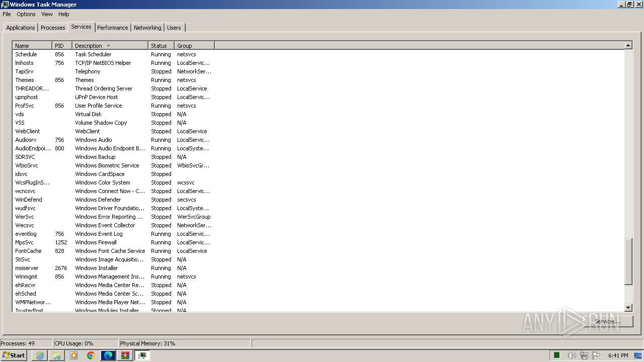Switch to the Processes tab
Screen dimensions: 644x362
click(x=53, y=28)
